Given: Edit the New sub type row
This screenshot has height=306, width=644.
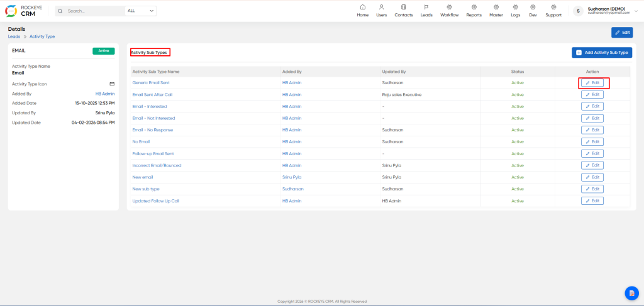Looking at the screenshot, I should pos(592,189).
